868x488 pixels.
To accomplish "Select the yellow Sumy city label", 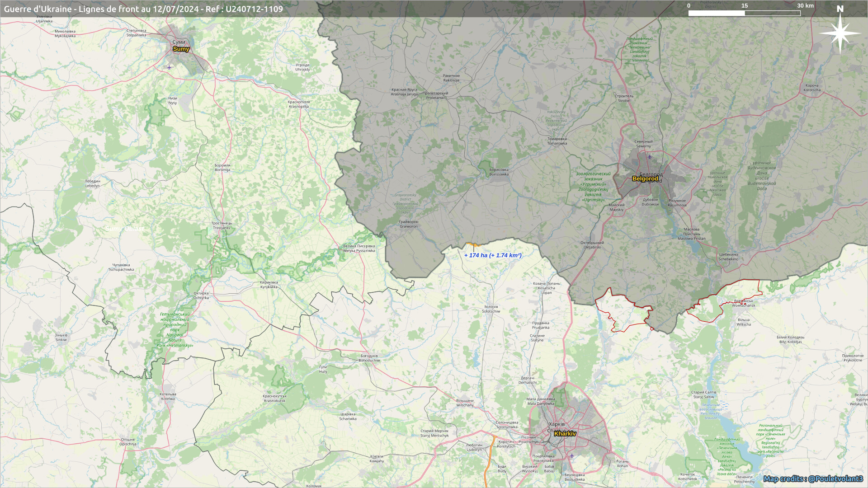I will click(x=181, y=49).
